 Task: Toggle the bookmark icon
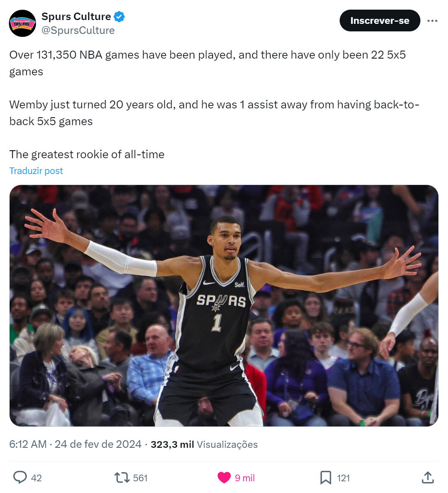[325, 478]
